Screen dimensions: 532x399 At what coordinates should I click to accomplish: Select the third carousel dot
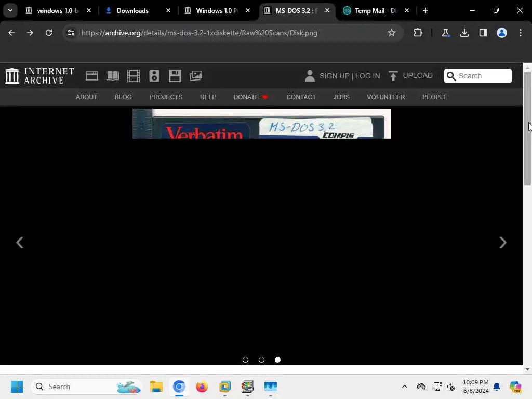tap(277, 360)
